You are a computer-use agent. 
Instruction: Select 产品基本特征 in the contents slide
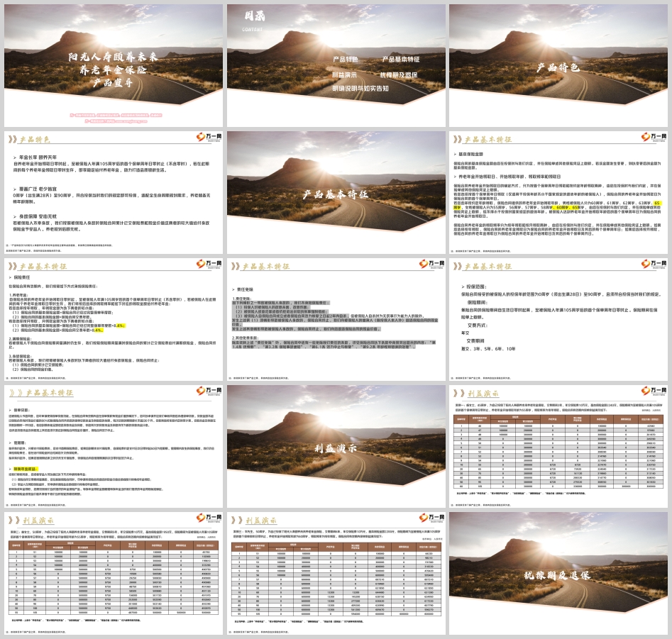click(x=401, y=59)
